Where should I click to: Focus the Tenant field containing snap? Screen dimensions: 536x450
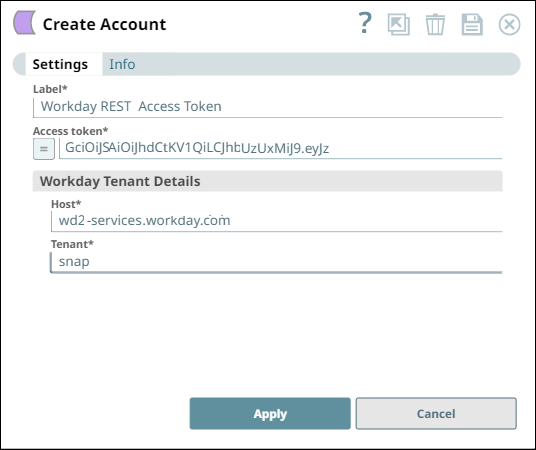click(x=277, y=262)
